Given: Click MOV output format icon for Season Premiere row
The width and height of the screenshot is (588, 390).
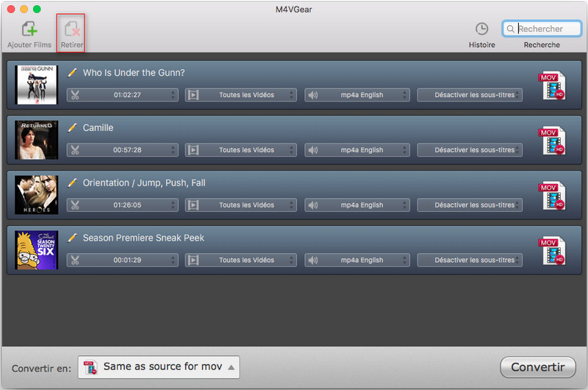Looking at the screenshot, I should coord(552,251).
